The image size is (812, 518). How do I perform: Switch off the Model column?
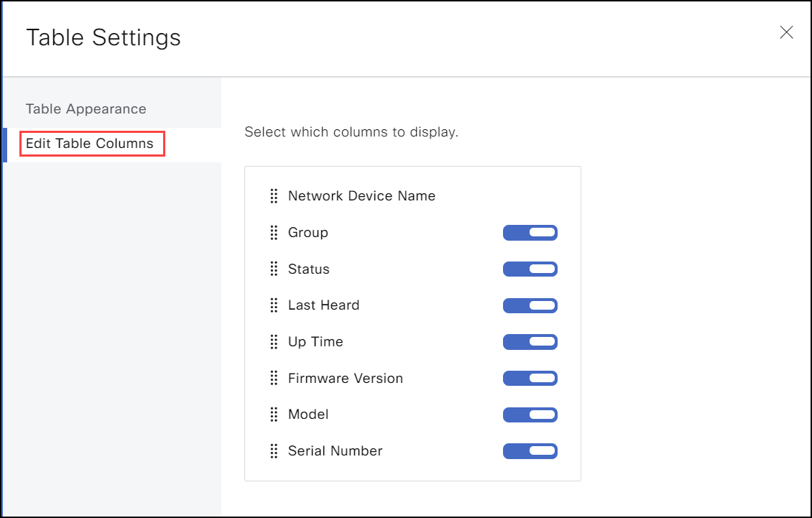coord(530,415)
